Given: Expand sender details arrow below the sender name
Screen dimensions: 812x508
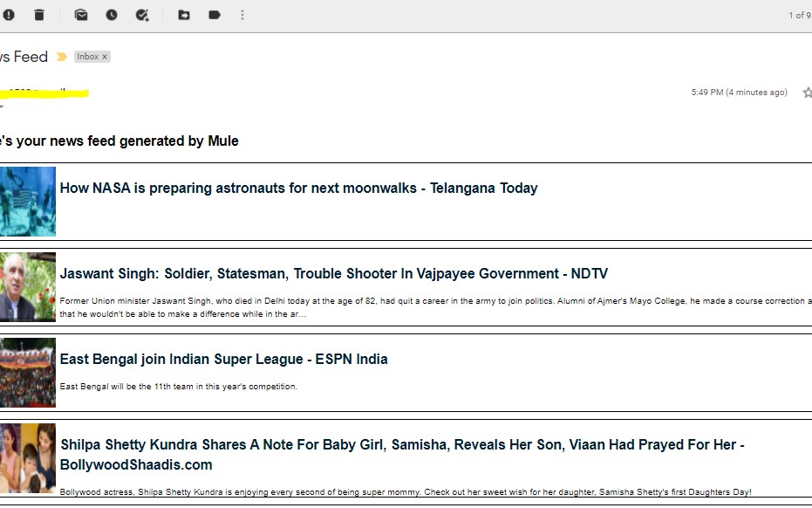Looking at the screenshot, I should [1, 106].
